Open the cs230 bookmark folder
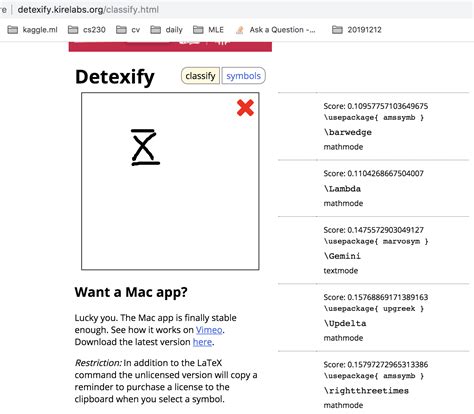Screen dimensions: 474x414 (87, 30)
